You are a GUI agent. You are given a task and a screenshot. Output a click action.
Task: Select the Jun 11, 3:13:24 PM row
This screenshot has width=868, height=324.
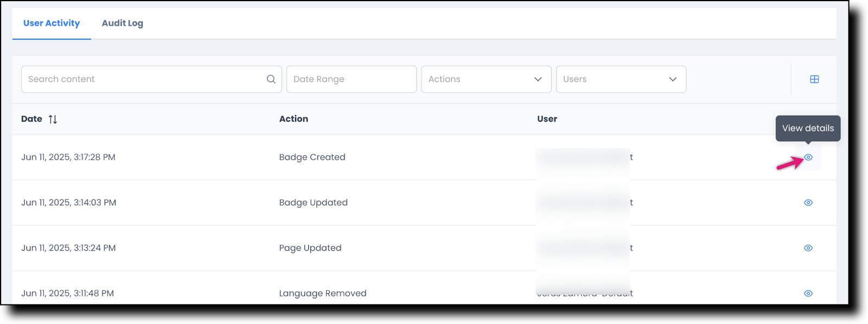pyautogui.click(x=68, y=248)
